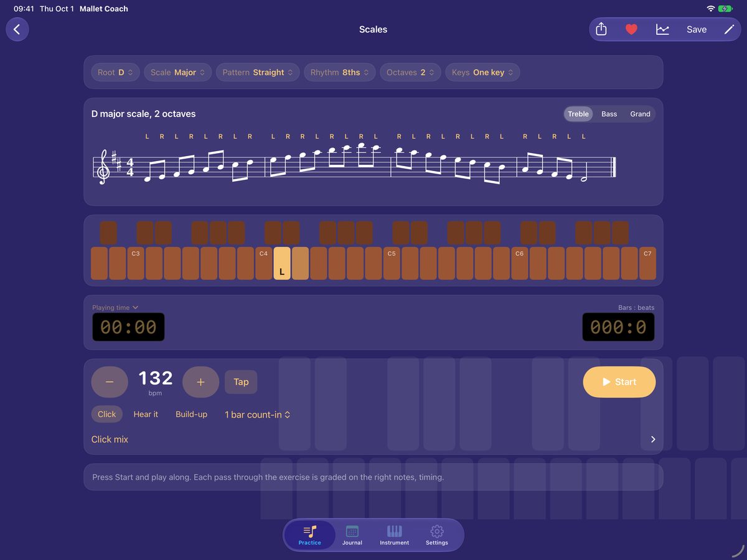
Task: Tap the C7 bar on the keyboard
Action: click(647, 263)
